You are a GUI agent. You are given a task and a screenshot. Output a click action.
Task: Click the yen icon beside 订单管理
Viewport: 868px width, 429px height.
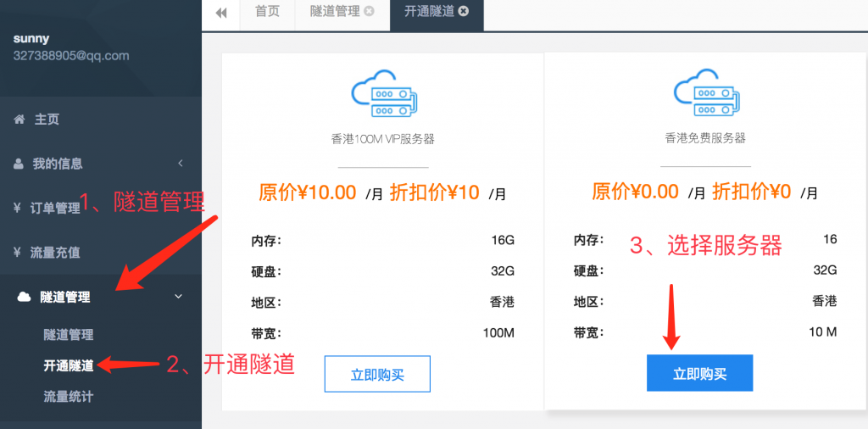point(17,208)
